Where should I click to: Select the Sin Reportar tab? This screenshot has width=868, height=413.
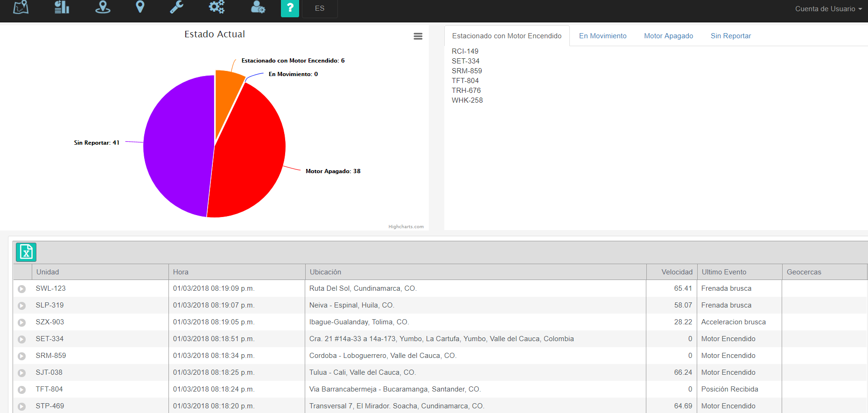(730, 36)
